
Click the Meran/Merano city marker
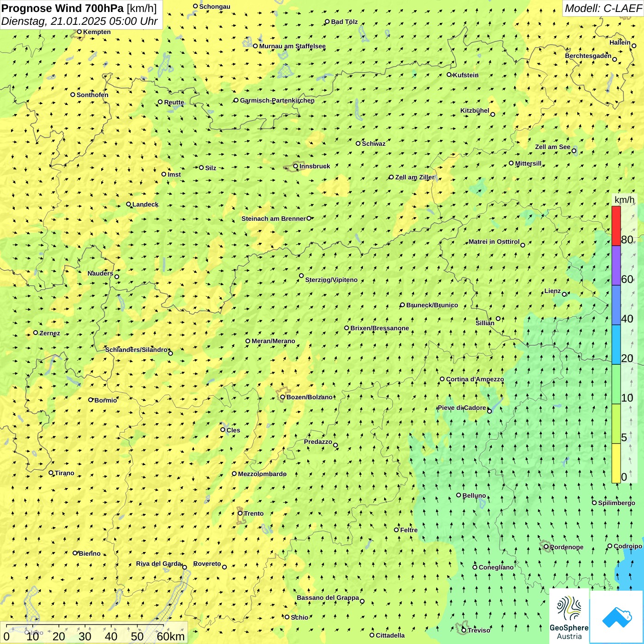247,341
